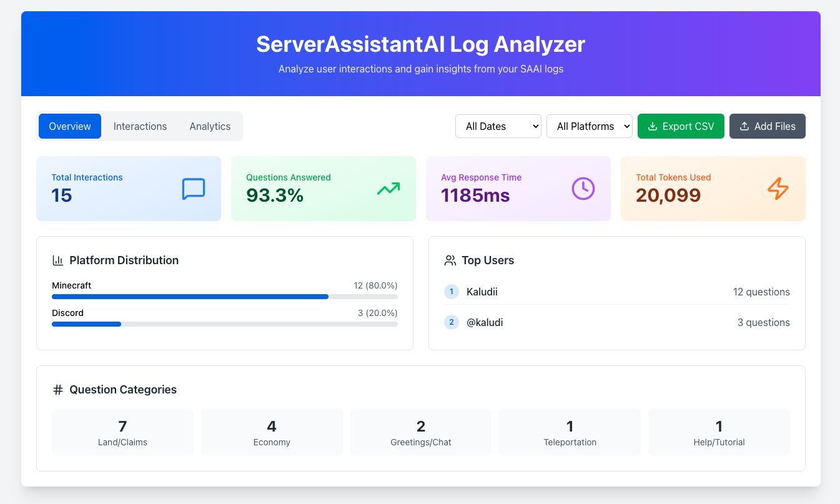Click the chat bubble icon on Total Interactions card
The width and height of the screenshot is (840, 504).
coord(194,189)
